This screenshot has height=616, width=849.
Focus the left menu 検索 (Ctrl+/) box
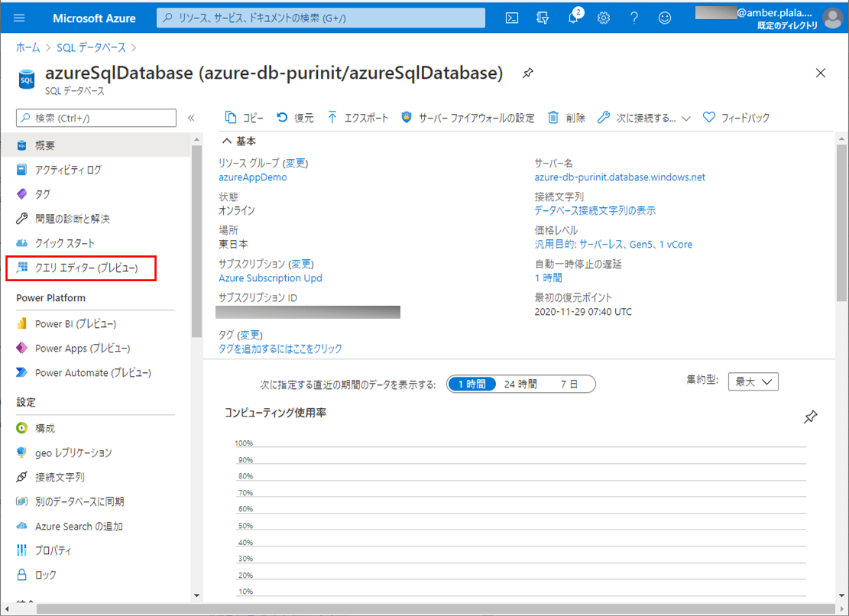pos(96,118)
